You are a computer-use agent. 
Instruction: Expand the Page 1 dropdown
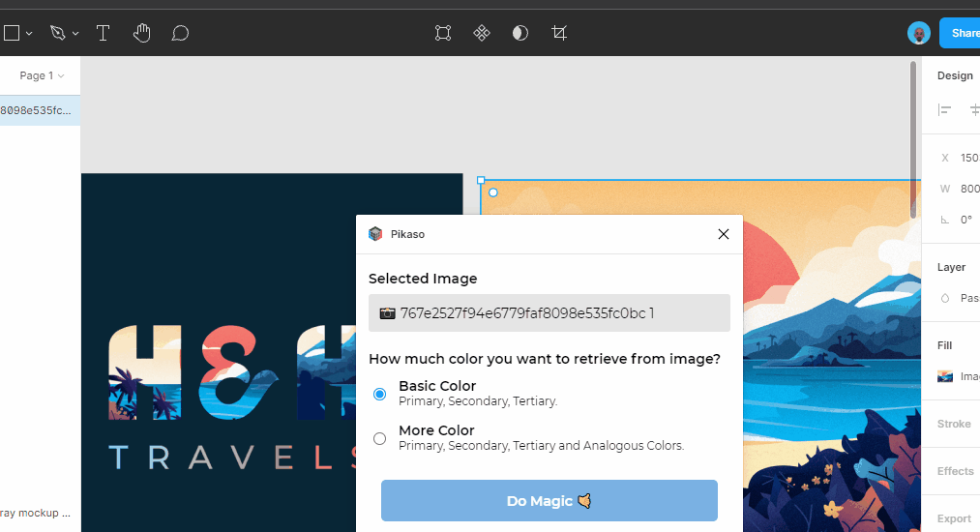click(42, 75)
